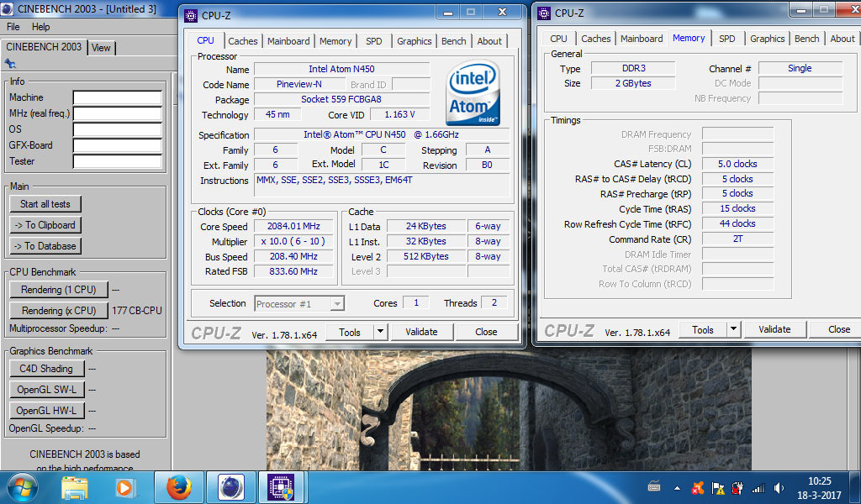Screen dimensions: 861x504
Task: Expand Tools dropdown arrow in right CPU-Z
Action: 733,329
